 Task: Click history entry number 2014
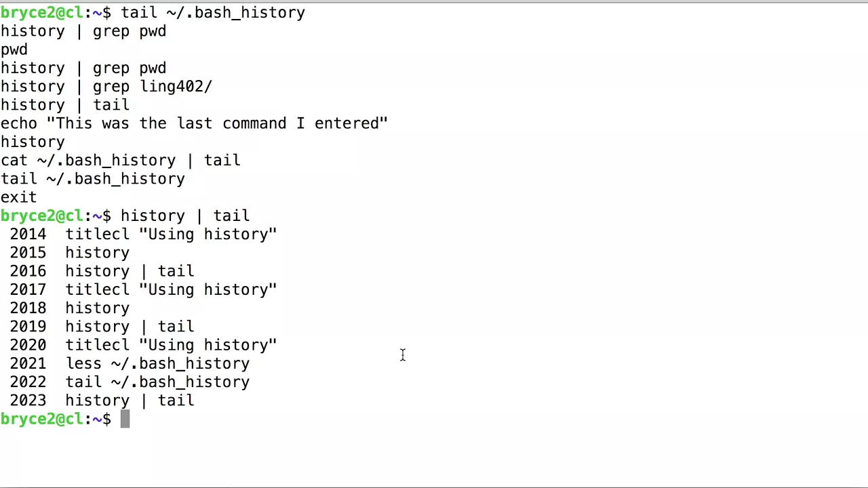[x=144, y=235]
